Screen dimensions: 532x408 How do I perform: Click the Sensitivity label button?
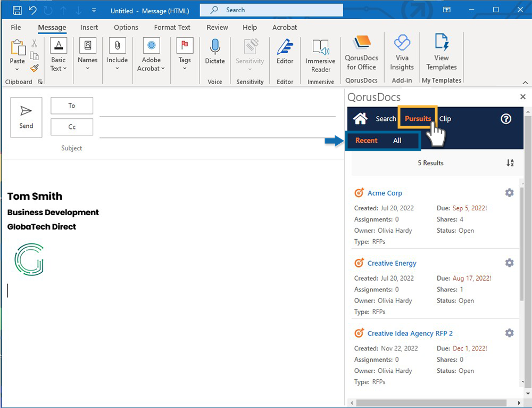pos(250,55)
